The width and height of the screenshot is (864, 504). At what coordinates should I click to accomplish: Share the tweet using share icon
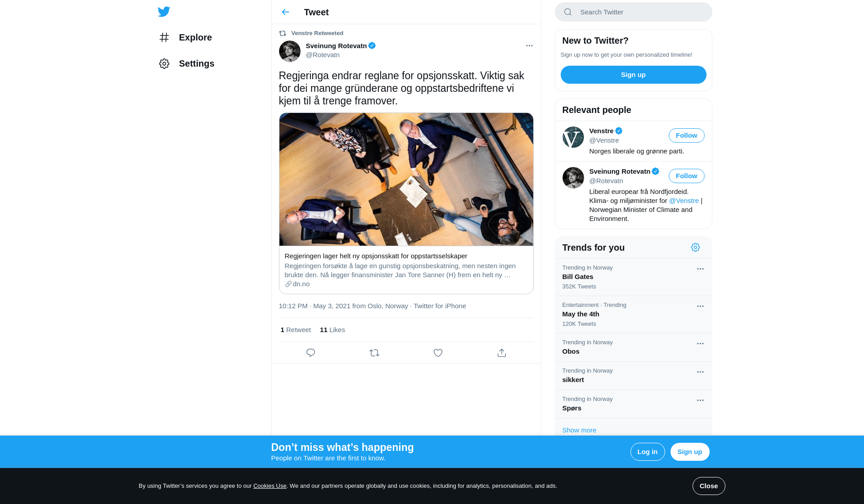coord(502,353)
